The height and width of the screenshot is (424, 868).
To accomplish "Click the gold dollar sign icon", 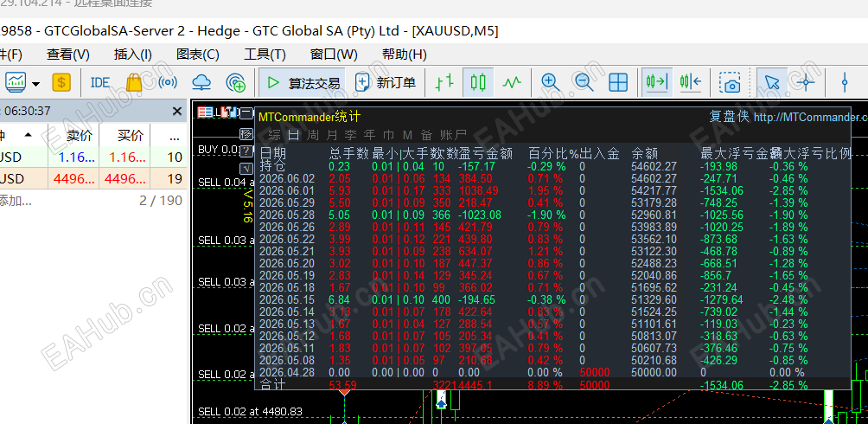I will tap(61, 82).
